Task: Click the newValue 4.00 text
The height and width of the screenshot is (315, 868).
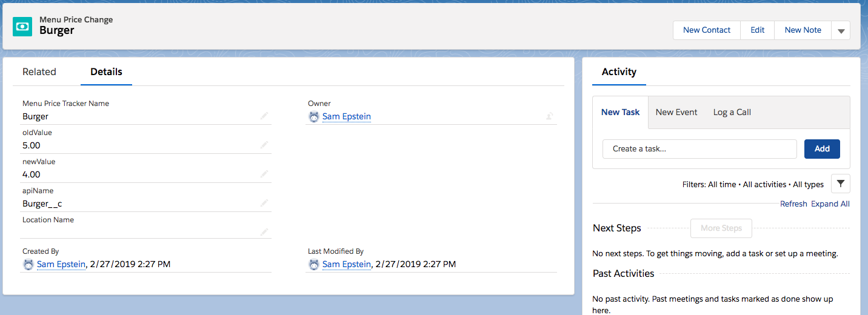Action: pos(32,174)
